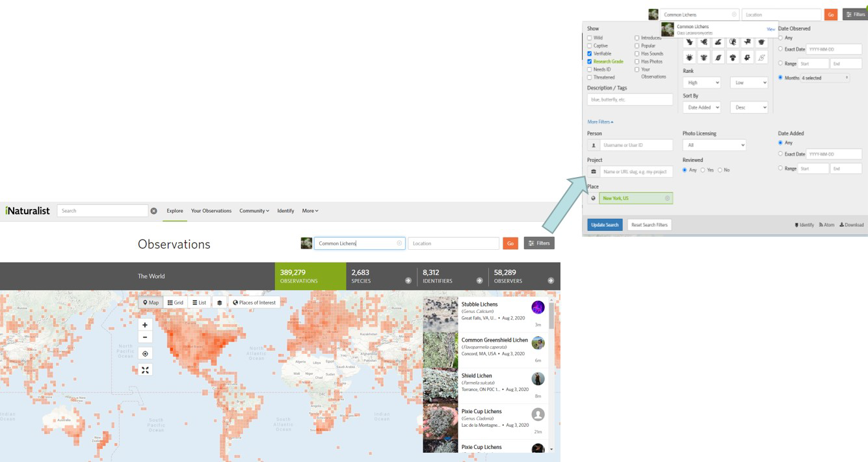Toggle full screen map view icon
Viewport: 868px width, 462px height.
[145, 370]
